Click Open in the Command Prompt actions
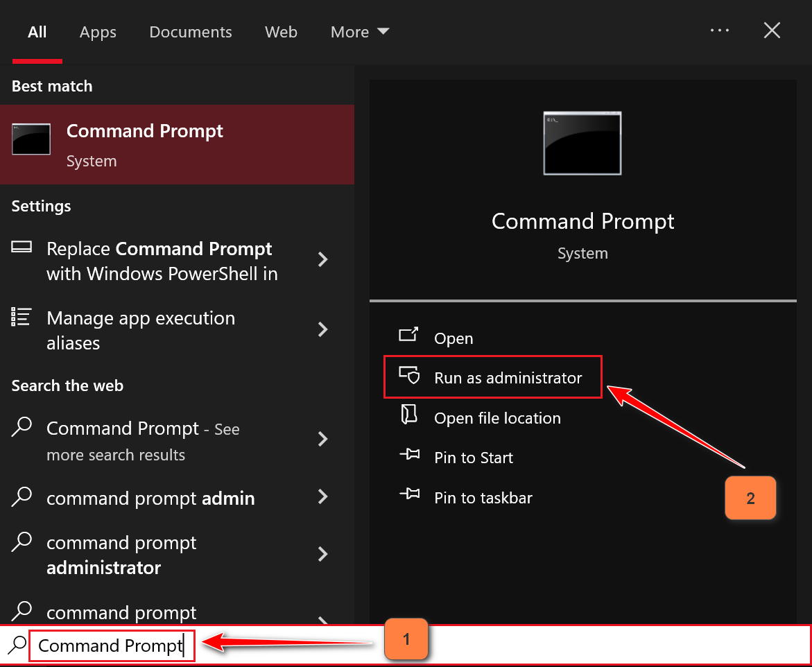This screenshot has height=667, width=812. 453,338
